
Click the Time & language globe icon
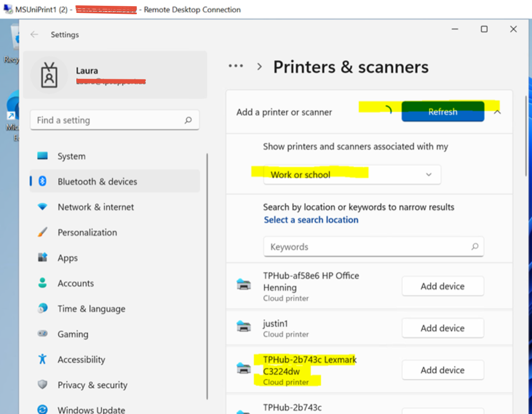pos(42,308)
